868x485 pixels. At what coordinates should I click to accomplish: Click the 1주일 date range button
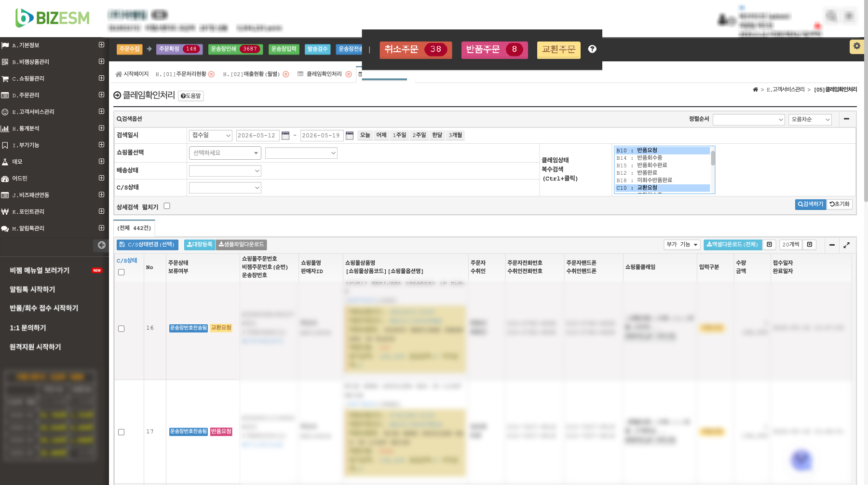coord(399,135)
